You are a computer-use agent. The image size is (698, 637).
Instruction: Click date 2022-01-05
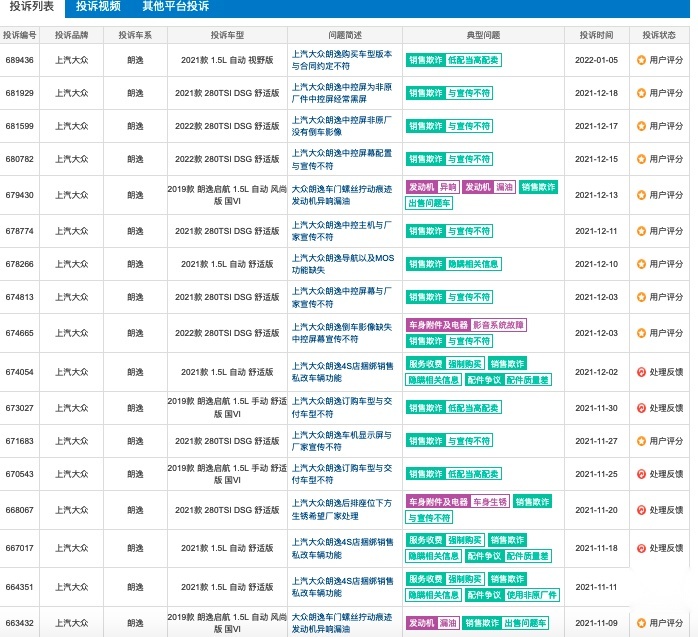point(597,60)
